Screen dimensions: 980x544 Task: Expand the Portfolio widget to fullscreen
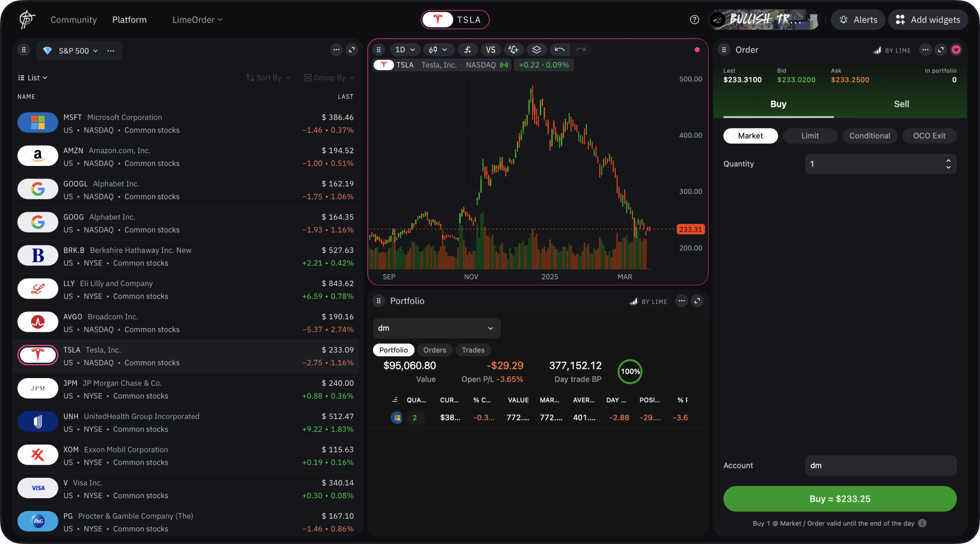[697, 301]
